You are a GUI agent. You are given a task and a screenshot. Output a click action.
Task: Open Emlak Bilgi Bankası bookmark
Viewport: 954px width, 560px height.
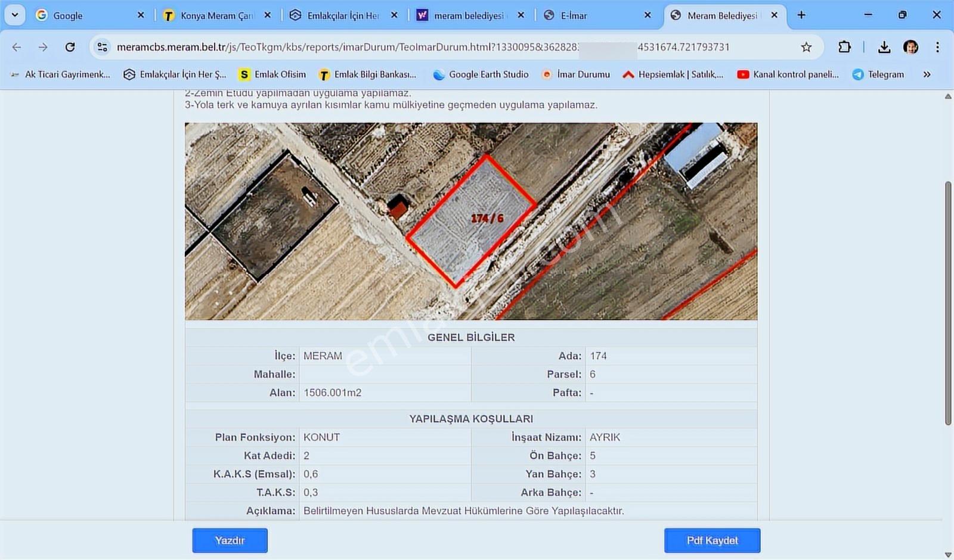coord(367,74)
